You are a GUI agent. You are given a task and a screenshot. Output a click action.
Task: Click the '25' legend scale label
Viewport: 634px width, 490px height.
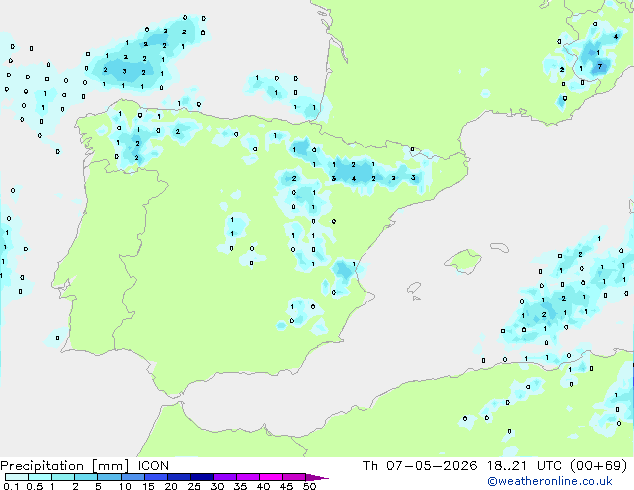click(x=194, y=486)
